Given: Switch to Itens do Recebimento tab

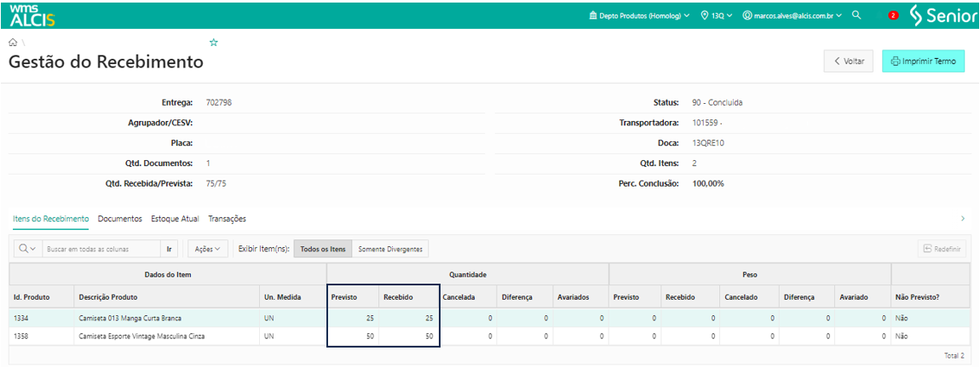Looking at the screenshot, I should pos(50,219).
